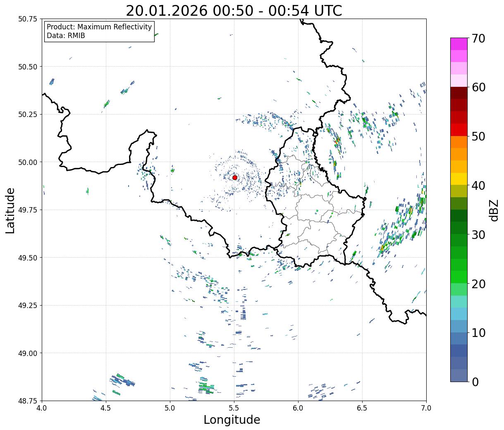The width and height of the screenshot is (504, 430).
Task: Click the 4.0 longitude tick label
Action: (42, 408)
